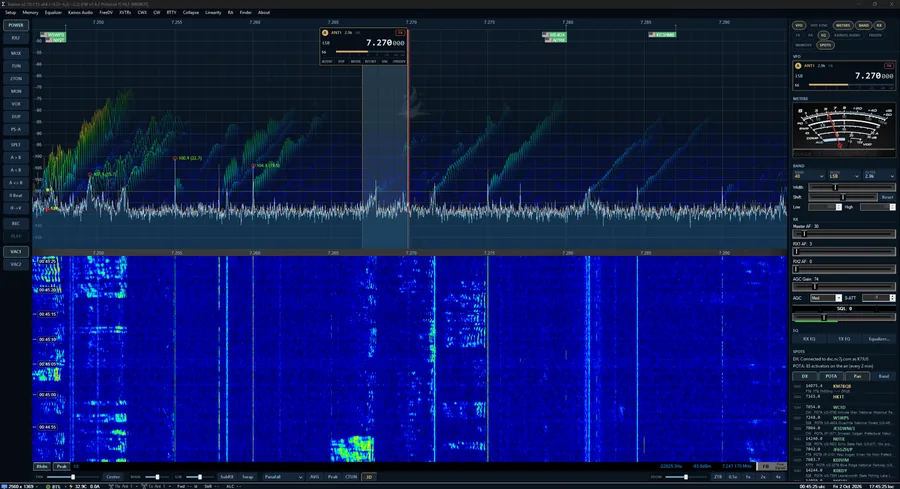Enable the RX2 receiver
Viewport: 900px width, 489px height.
(x=16, y=38)
